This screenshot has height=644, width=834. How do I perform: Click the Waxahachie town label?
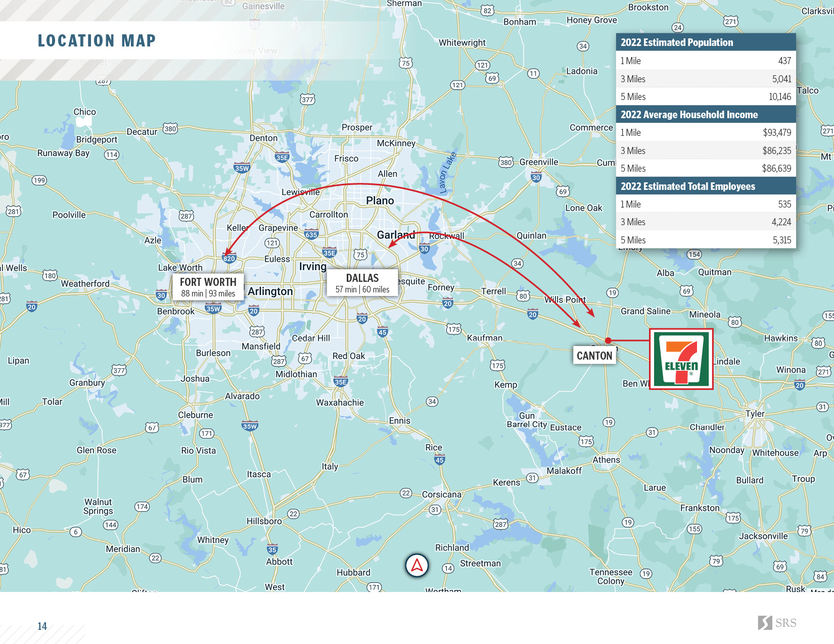coord(340,403)
